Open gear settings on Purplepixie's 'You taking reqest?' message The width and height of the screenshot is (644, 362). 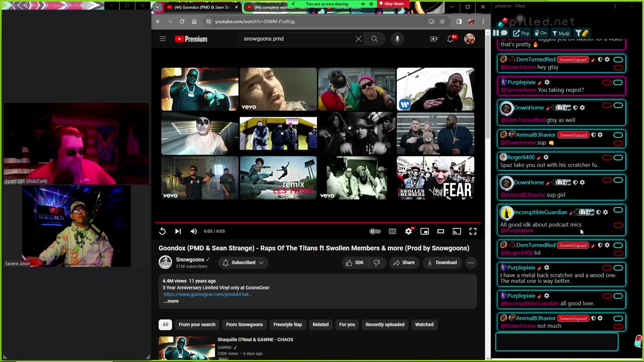(547, 82)
